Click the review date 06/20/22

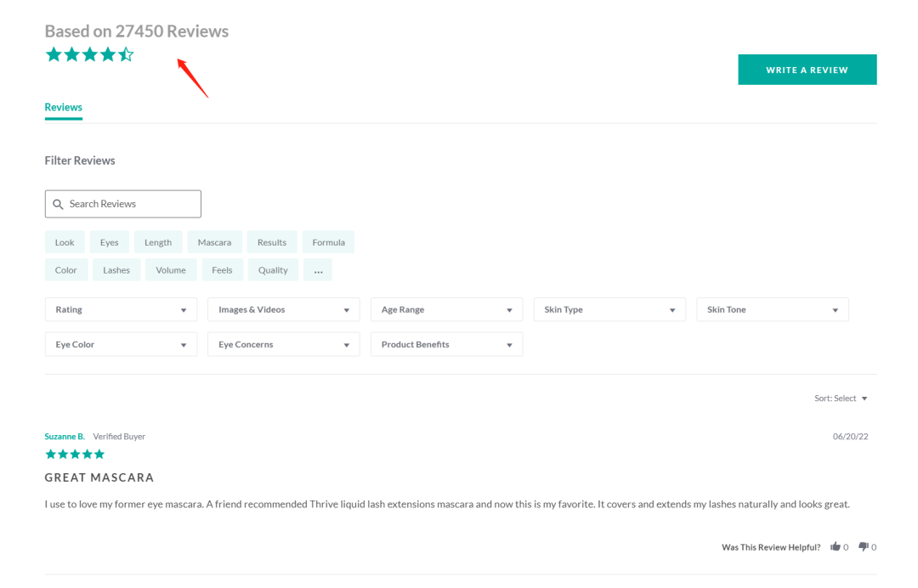click(851, 437)
